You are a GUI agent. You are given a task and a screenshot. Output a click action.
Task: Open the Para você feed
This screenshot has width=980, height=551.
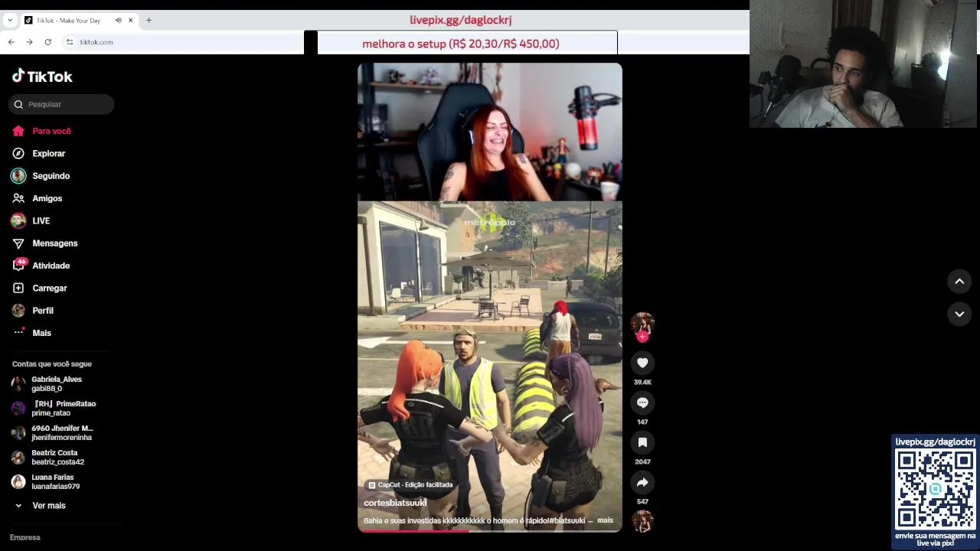pyautogui.click(x=42, y=131)
